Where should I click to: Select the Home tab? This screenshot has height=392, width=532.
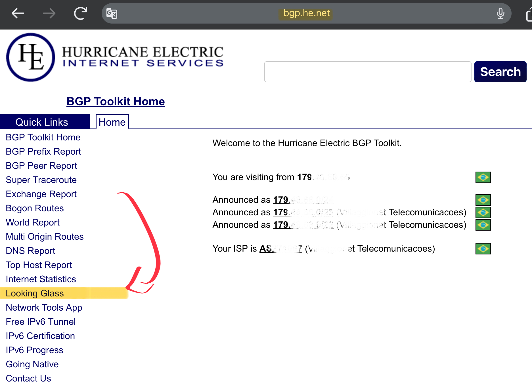112,122
